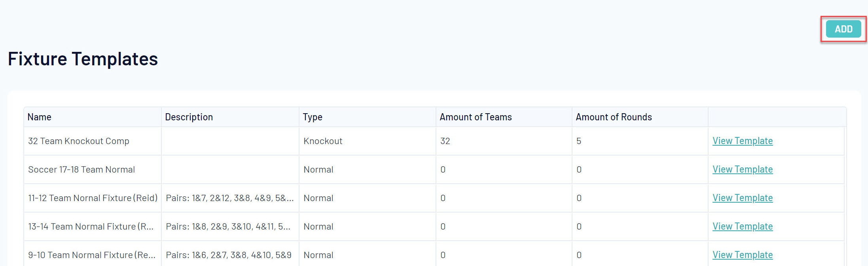Click the Amount of Rounds column header
The height and width of the screenshot is (266, 868).
click(x=614, y=117)
